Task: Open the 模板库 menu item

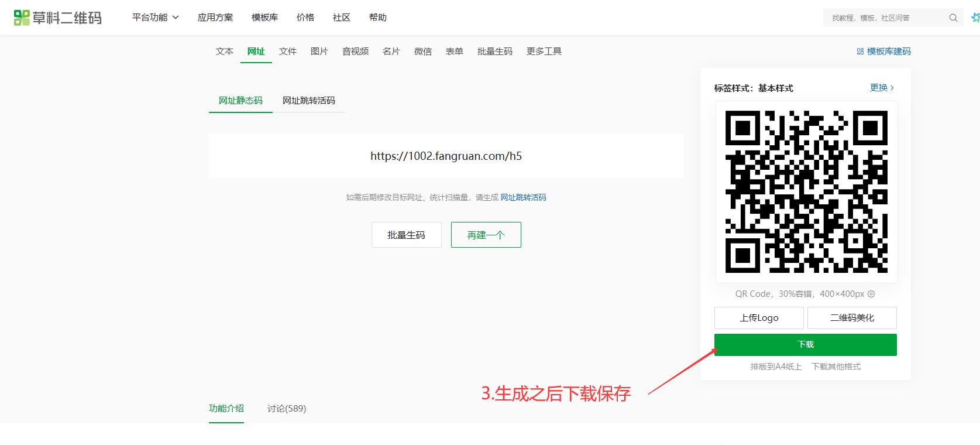Action: [x=264, y=18]
